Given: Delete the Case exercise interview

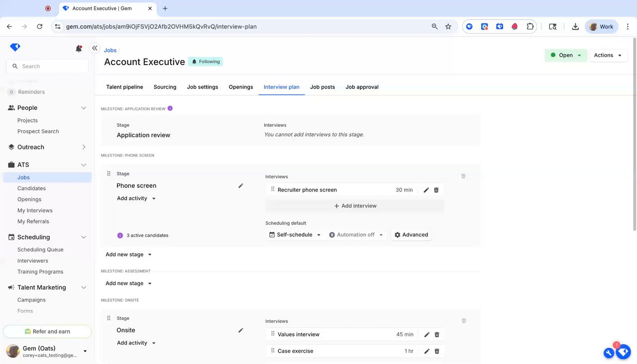Looking at the screenshot, I should tap(437, 351).
